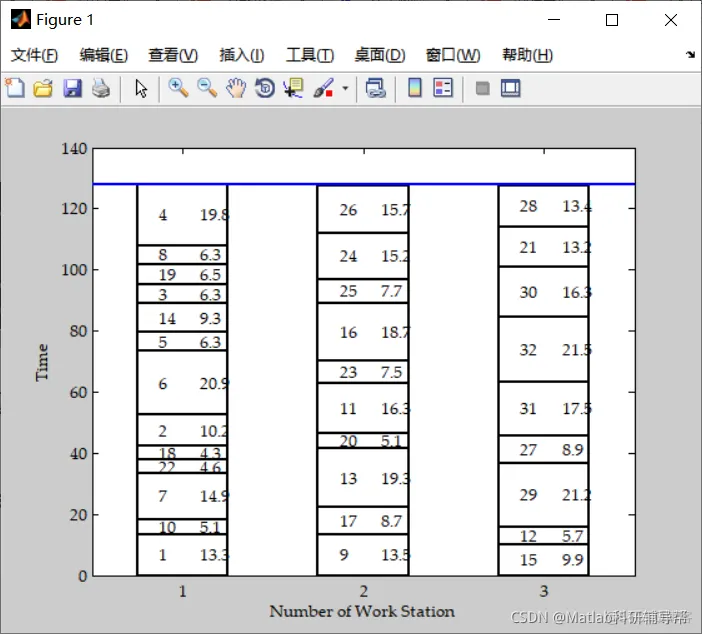Screen dimensions: 702x634
Task: Click the task number 11 label
Action: [x=348, y=408]
